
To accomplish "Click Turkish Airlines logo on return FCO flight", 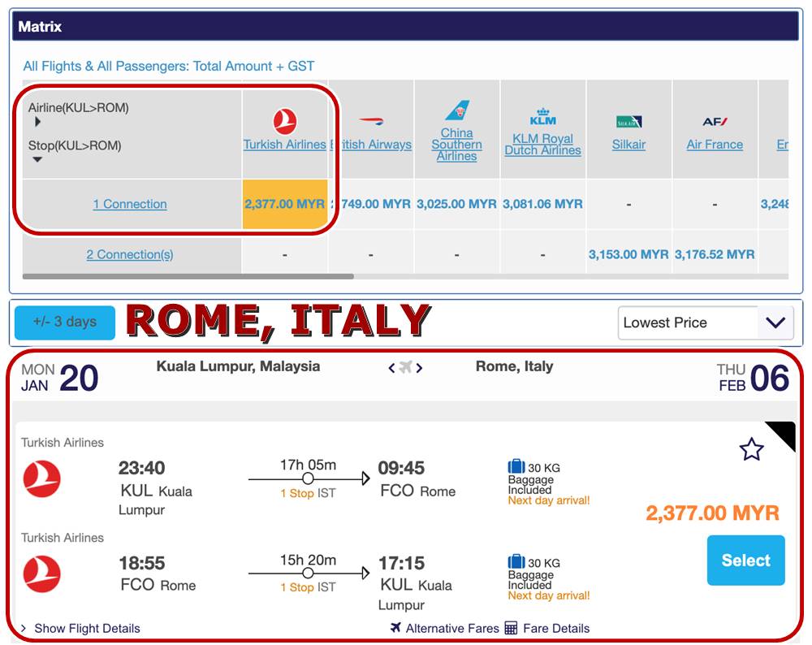I will click(x=42, y=574).
